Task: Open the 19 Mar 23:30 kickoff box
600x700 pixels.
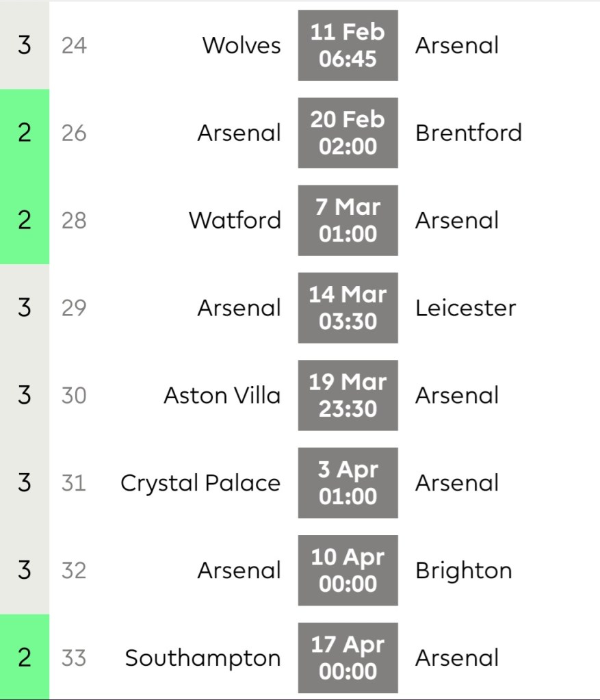Action: coord(348,396)
